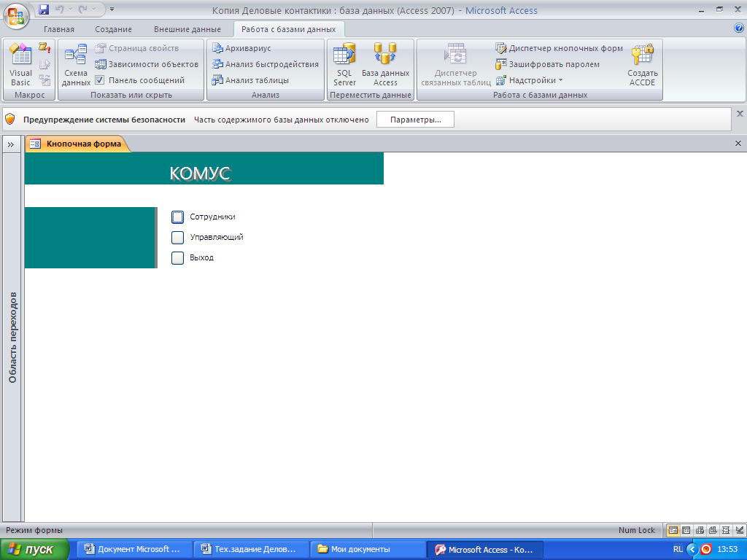Click Режим формы status text

34,530
